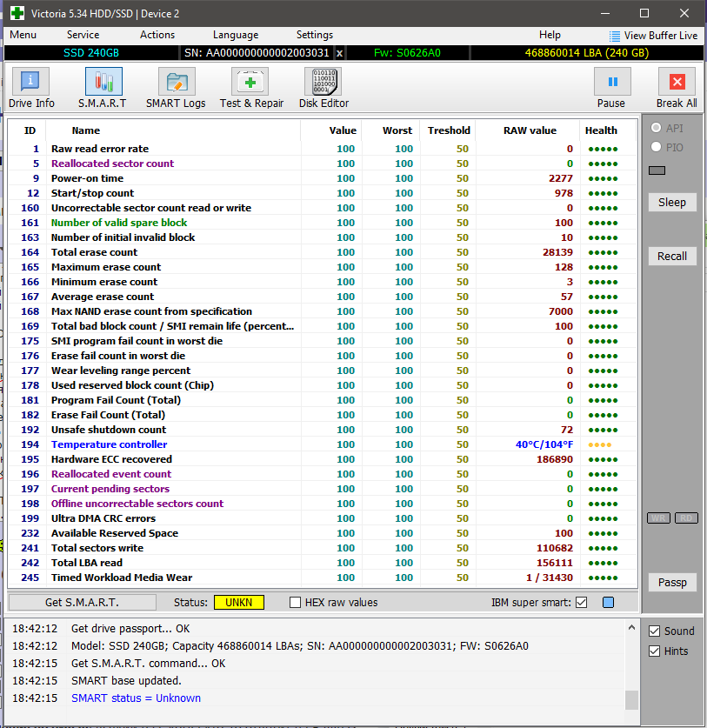Uncheck the Hints option
Viewport: 707px width, 728px height.
click(656, 651)
